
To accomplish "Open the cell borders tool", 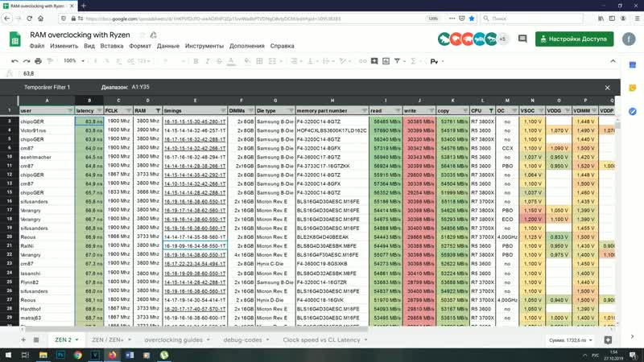I will click(x=259, y=61).
